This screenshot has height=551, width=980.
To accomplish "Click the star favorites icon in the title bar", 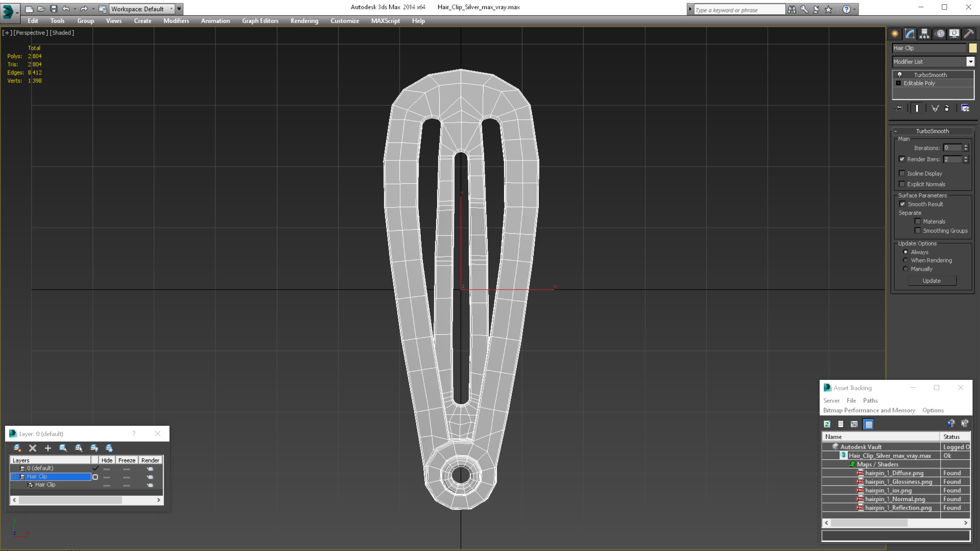I will [x=829, y=9].
